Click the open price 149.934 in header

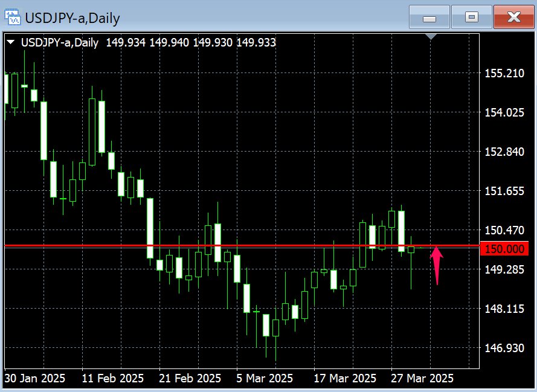point(126,42)
